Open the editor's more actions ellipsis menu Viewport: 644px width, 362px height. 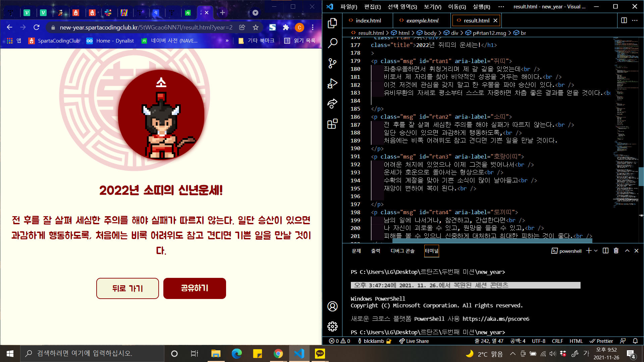pos(635,20)
